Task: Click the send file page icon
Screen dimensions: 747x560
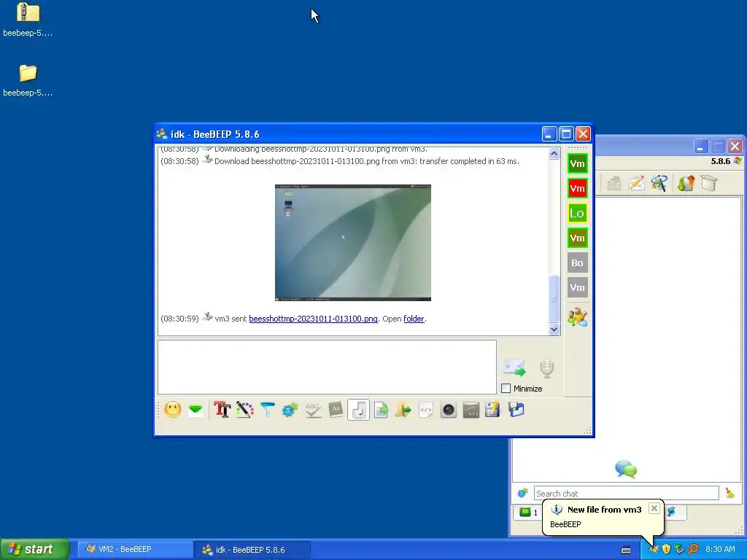Action: (x=381, y=410)
